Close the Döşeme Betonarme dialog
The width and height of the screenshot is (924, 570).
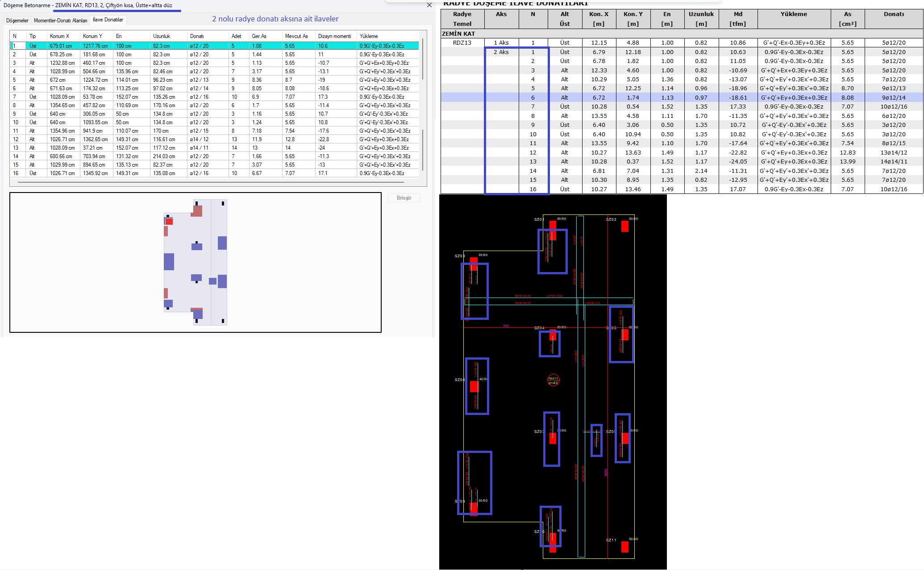pos(429,5)
